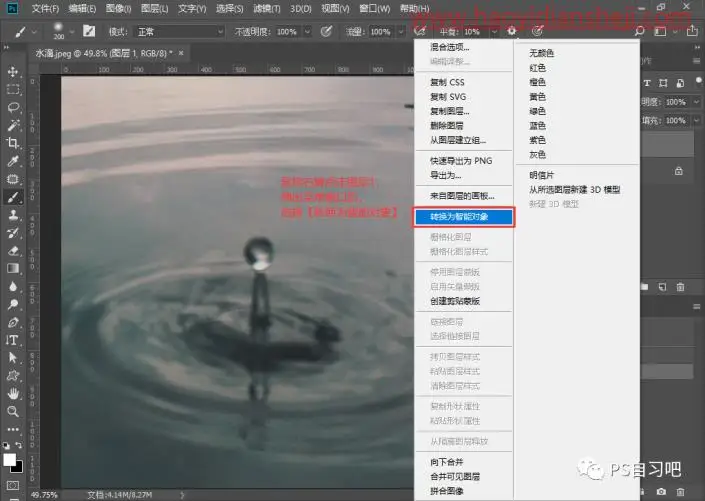The image size is (705, 501).
Task: Select the Clone Stamp tool
Action: click(13, 215)
